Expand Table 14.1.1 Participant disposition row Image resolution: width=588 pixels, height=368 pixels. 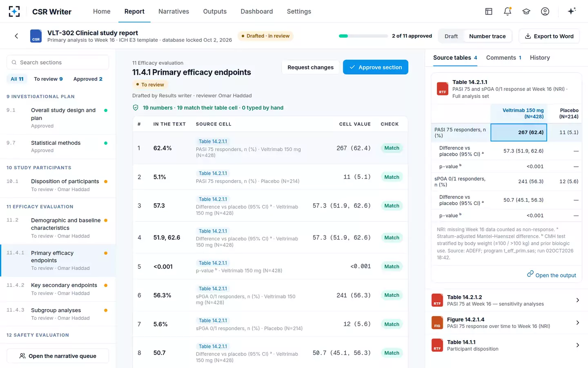coord(506,345)
